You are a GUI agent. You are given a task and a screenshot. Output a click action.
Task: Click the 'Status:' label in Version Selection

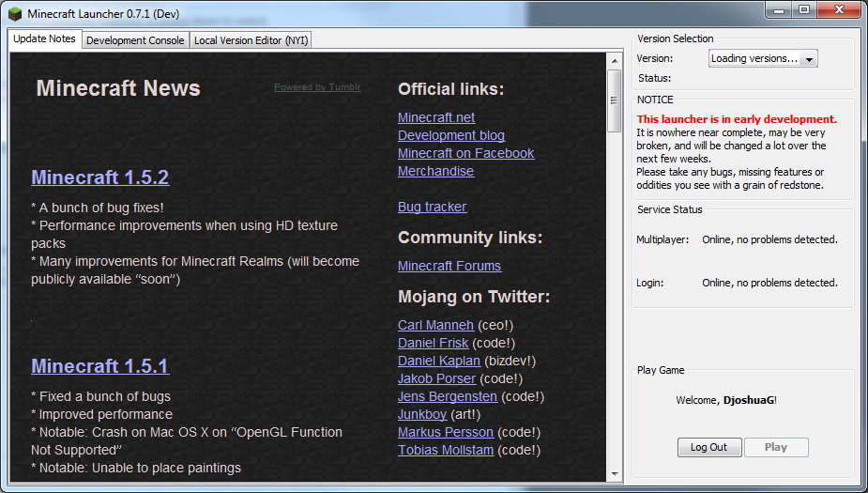(x=654, y=78)
